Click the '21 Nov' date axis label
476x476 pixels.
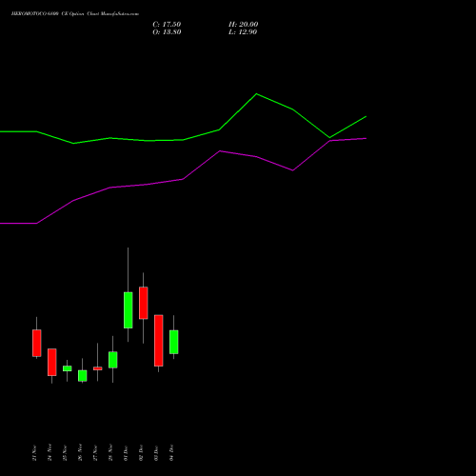[34, 453]
